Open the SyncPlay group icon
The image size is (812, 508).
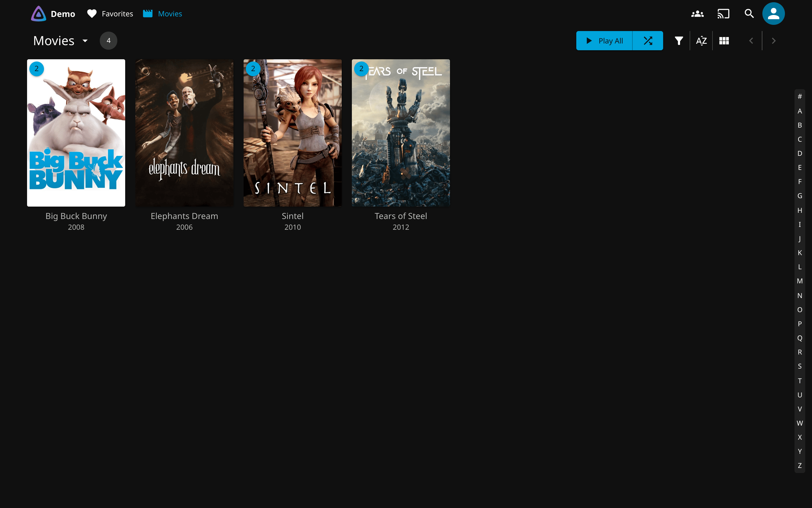pyautogui.click(x=697, y=14)
